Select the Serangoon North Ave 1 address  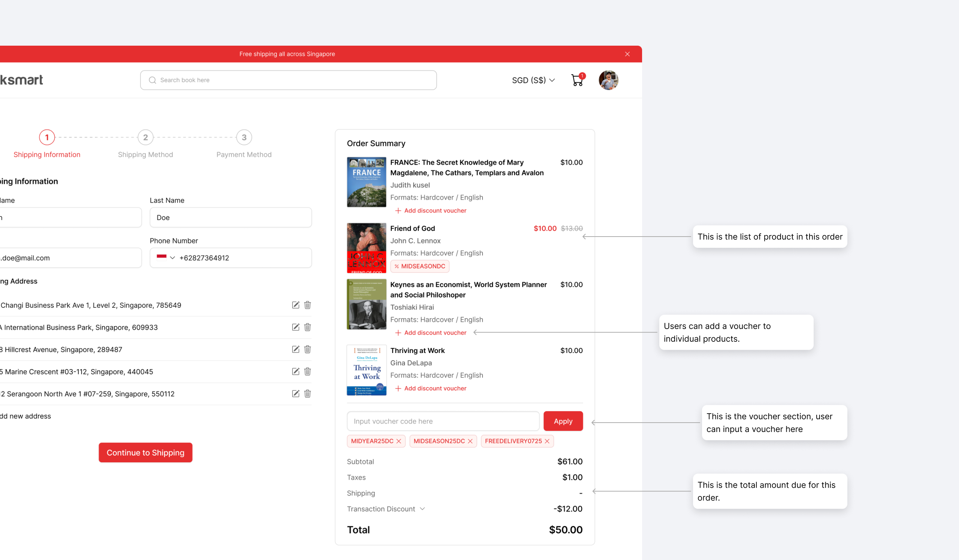point(87,393)
